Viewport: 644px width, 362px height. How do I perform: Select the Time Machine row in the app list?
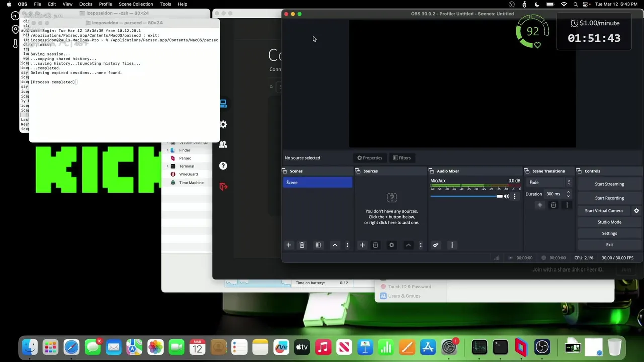pyautogui.click(x=187, y=183)
